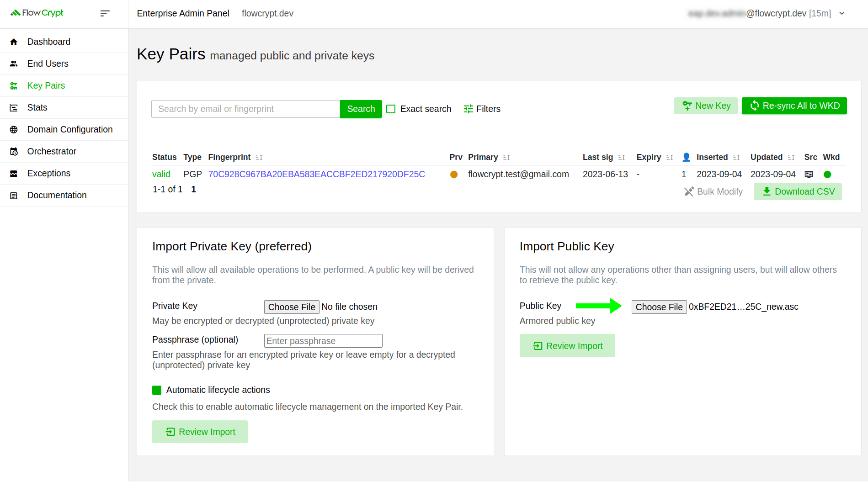Click the FlowCrypt logo

pyautogui.click(x=37, y=13)
